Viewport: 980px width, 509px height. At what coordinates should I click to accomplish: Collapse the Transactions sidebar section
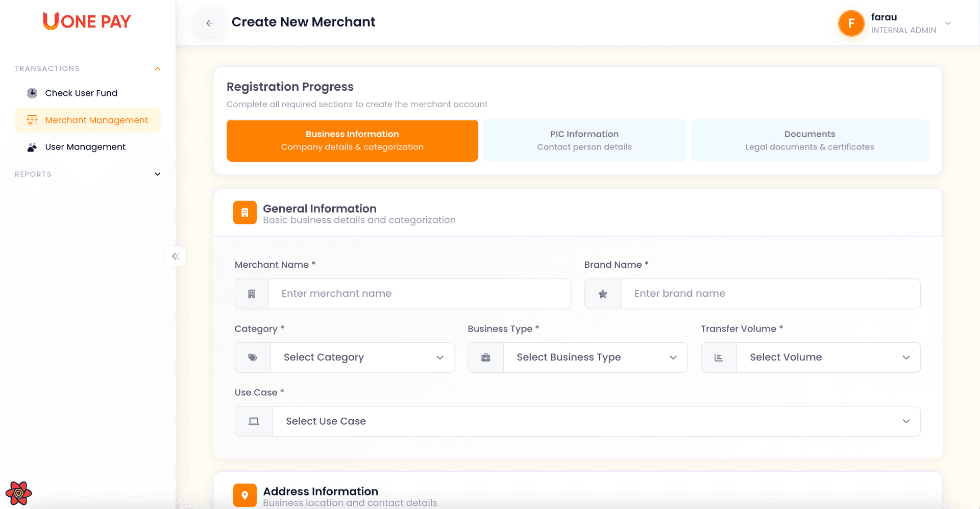pos(158,69)
